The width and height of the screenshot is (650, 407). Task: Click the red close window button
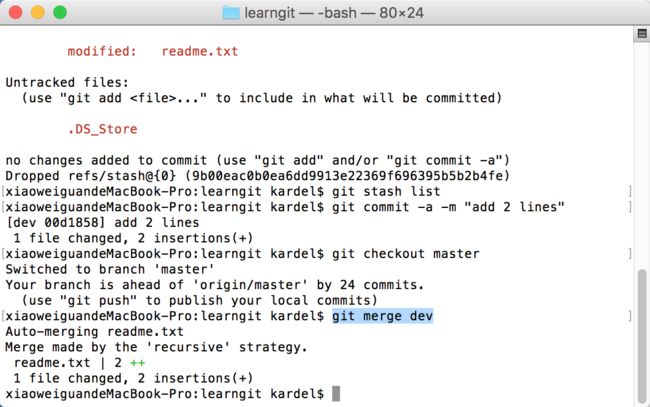(16, 12)
